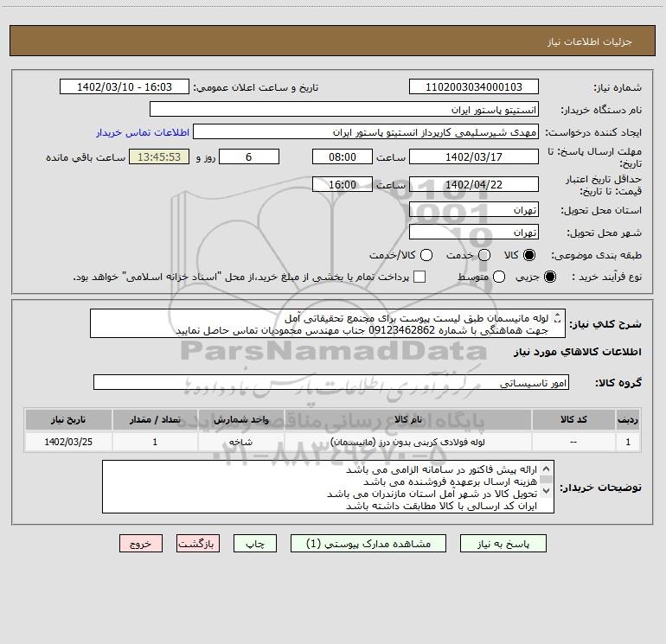Click the response deadline date 1402/03/17

pos(474,156)
